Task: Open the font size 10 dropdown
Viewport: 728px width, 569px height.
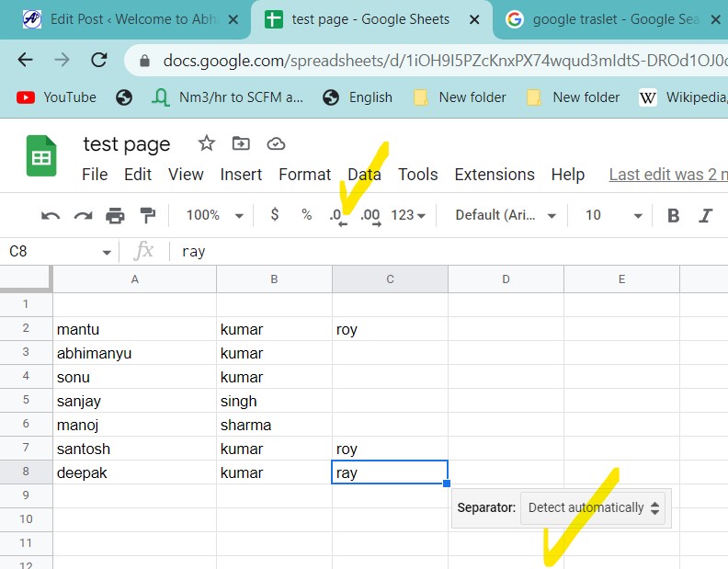Action: tap(614, 215)
